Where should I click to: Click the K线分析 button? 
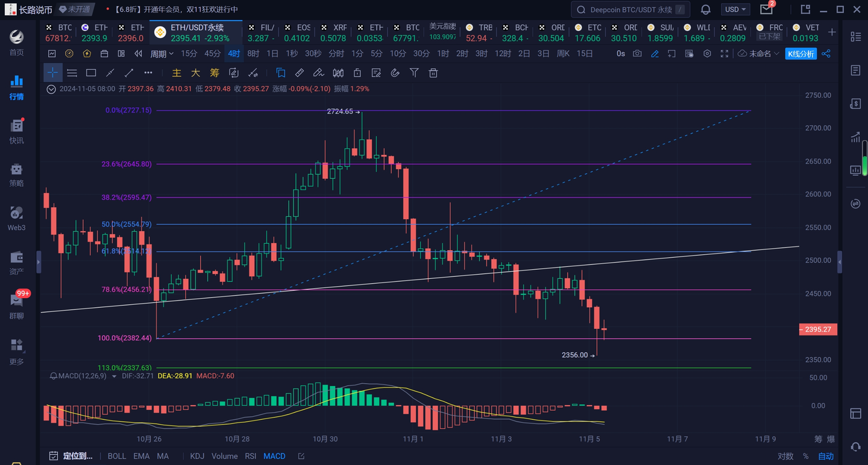[800, 54]
